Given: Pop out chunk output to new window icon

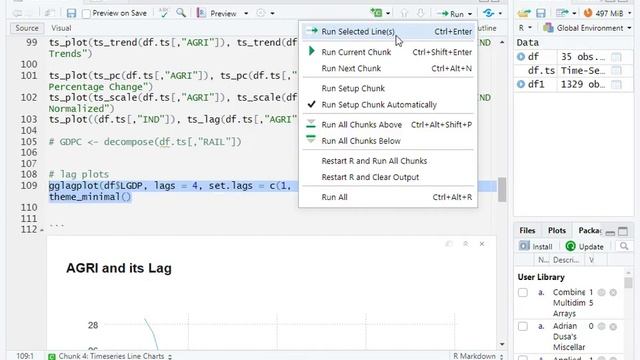Looking at the screenshot, I should pyautogui.click(x=449, y=244).
